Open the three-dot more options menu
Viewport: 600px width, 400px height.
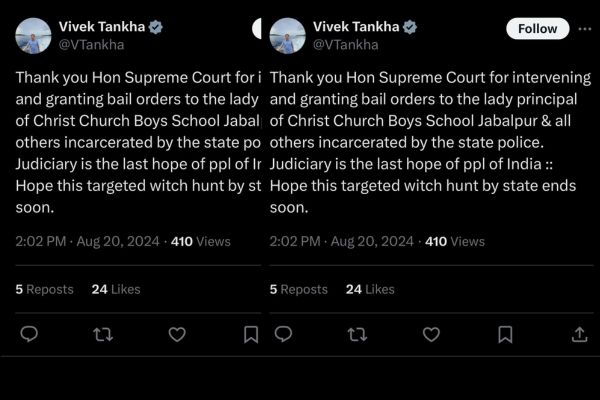[584, 28]
